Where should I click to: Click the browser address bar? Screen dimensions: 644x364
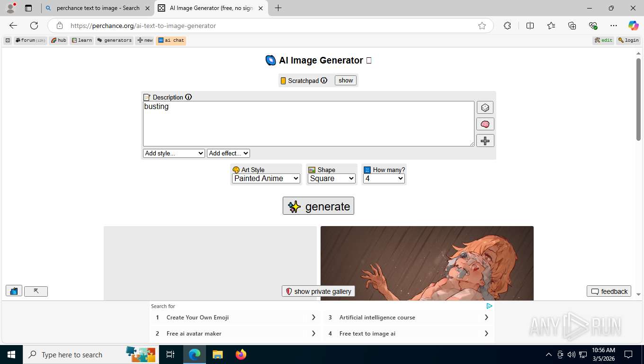point(270,26)
